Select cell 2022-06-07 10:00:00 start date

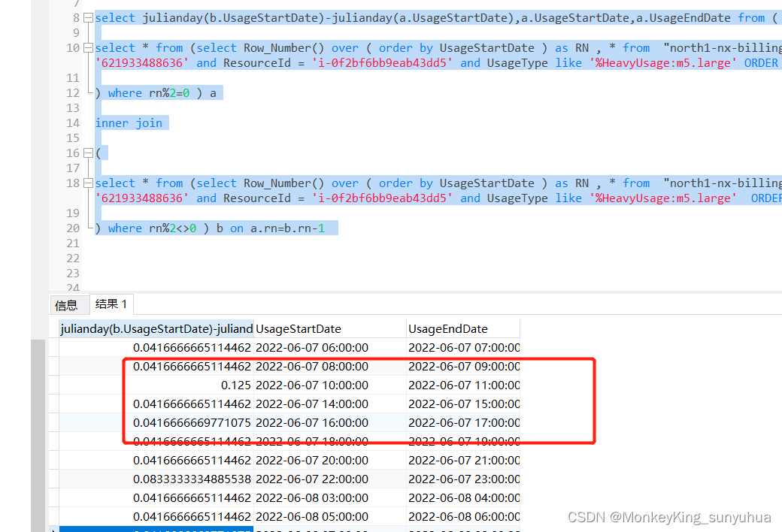(329, 385)
